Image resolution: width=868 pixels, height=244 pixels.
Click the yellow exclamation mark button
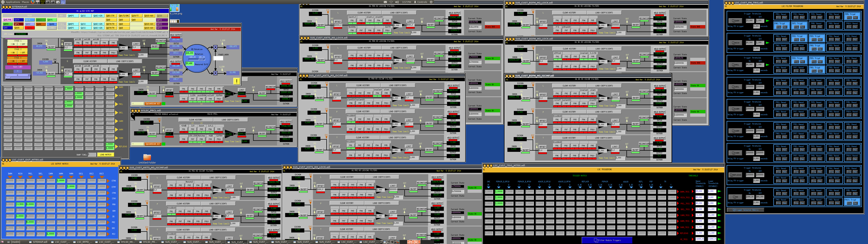pos(236,81)
